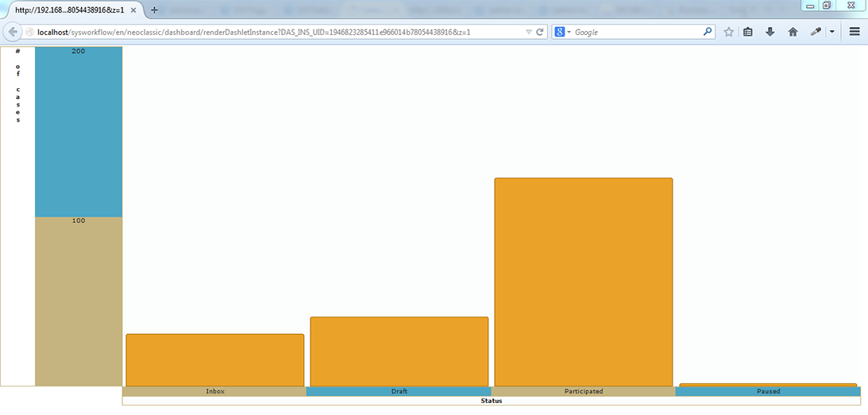Bookmark this page with the star icon
The height and width of the screenshot is (415, 868).
click(728, 32)
